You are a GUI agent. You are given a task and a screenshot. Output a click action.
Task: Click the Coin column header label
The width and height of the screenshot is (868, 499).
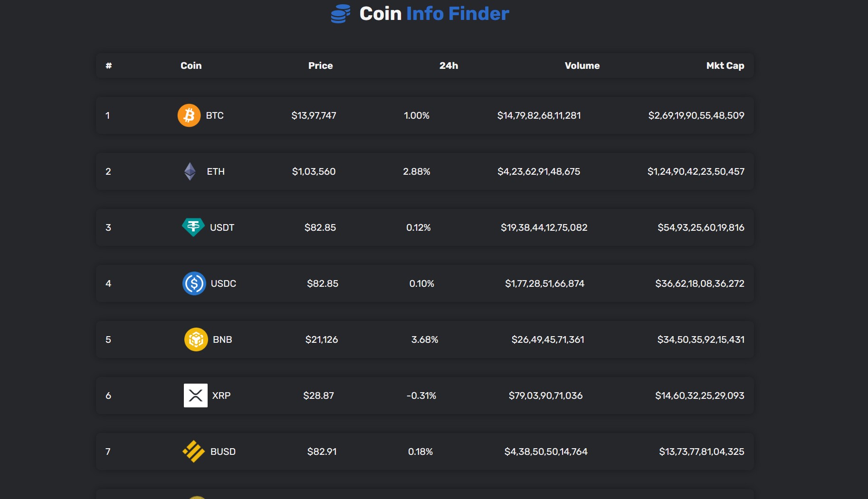[x=191, y=66]
